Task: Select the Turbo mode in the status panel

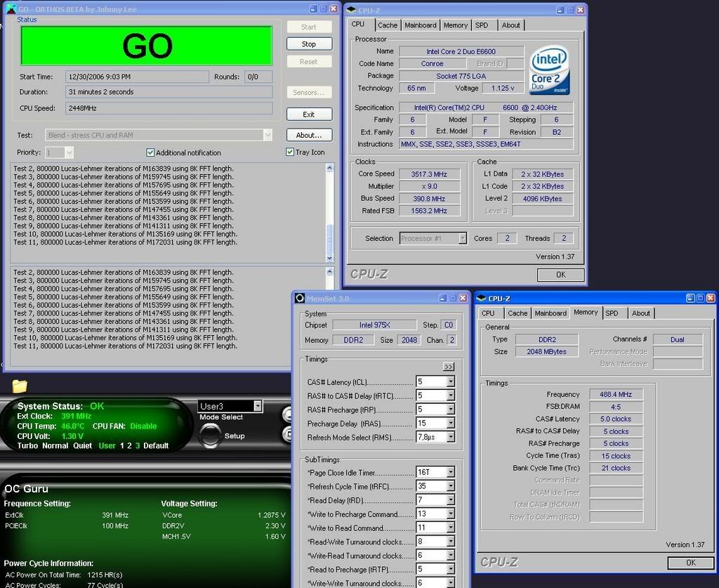Action: tap(27, 445)
